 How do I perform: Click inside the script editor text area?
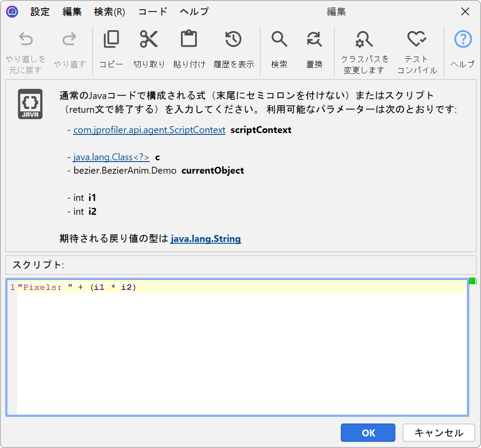242,350
